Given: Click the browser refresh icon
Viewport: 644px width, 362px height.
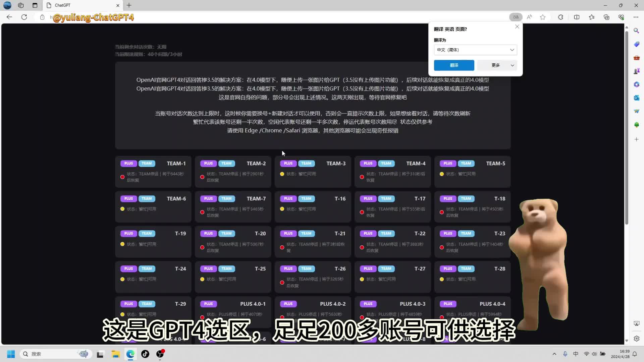Looking at the screenshot, I should coord(24,17).
